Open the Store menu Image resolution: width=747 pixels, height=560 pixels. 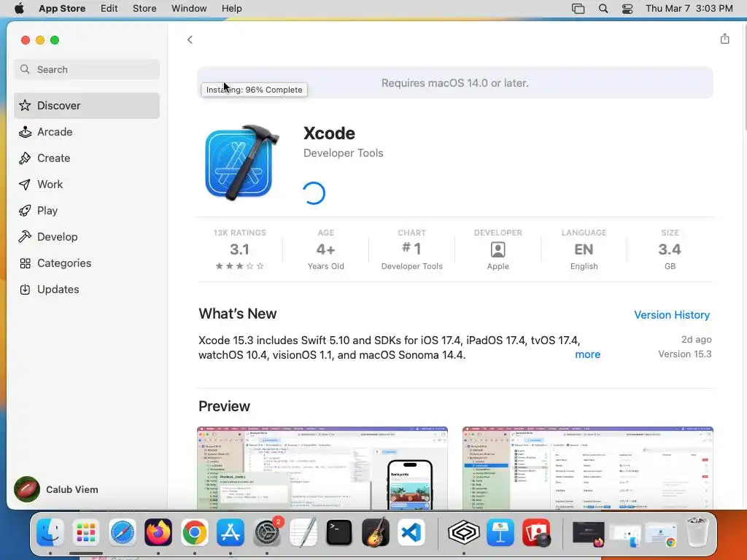(x=144, y=9)
